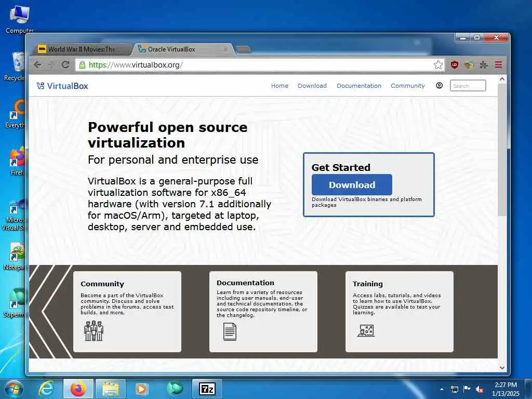Click the browser forward arrow
The width and height of the screenshot is (532, 399).
51,64
